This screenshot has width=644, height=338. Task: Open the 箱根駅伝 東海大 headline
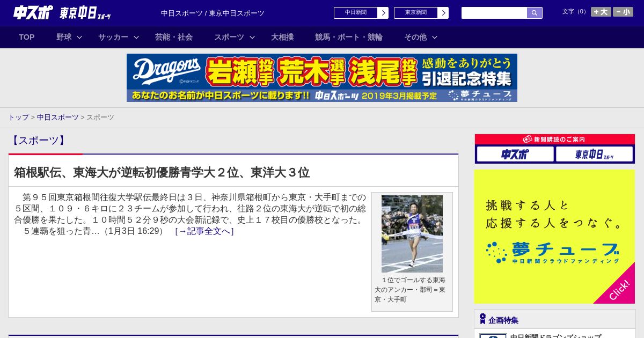[x=162, y=172]
